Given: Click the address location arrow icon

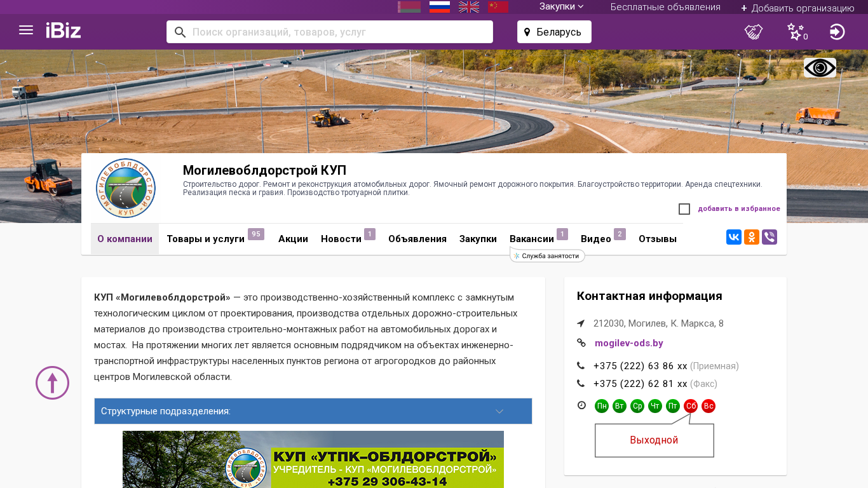Looking at the screenshot, I should (581, 323).
